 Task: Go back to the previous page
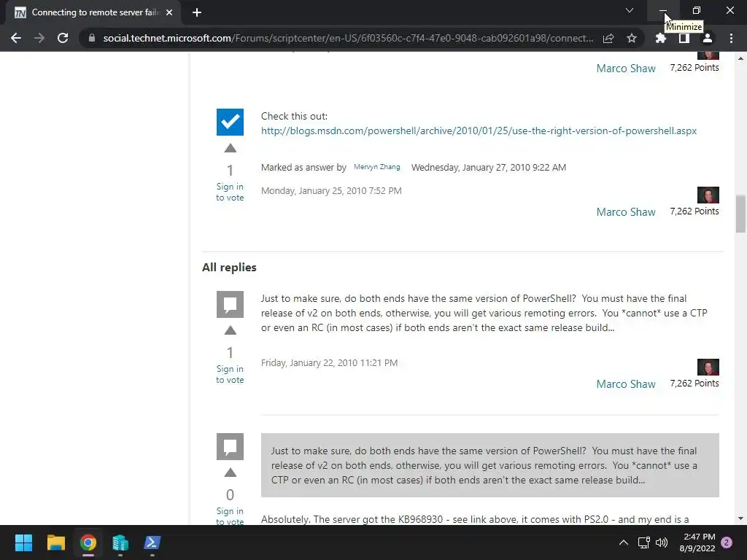tap(16, 38)
